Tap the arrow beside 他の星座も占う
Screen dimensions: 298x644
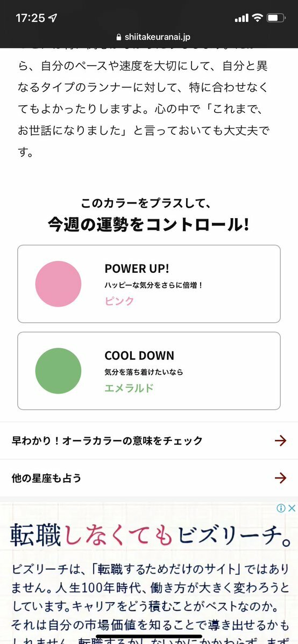[280, 478]
